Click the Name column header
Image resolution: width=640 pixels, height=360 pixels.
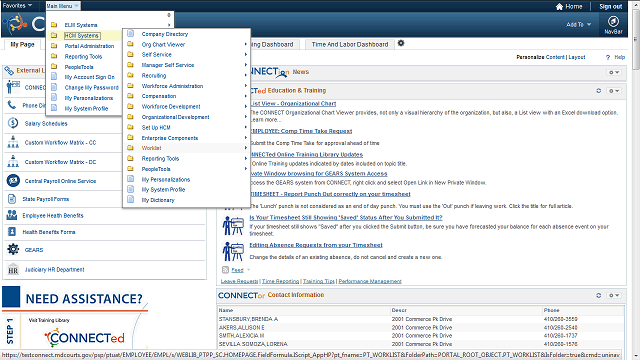coord(226,310)
